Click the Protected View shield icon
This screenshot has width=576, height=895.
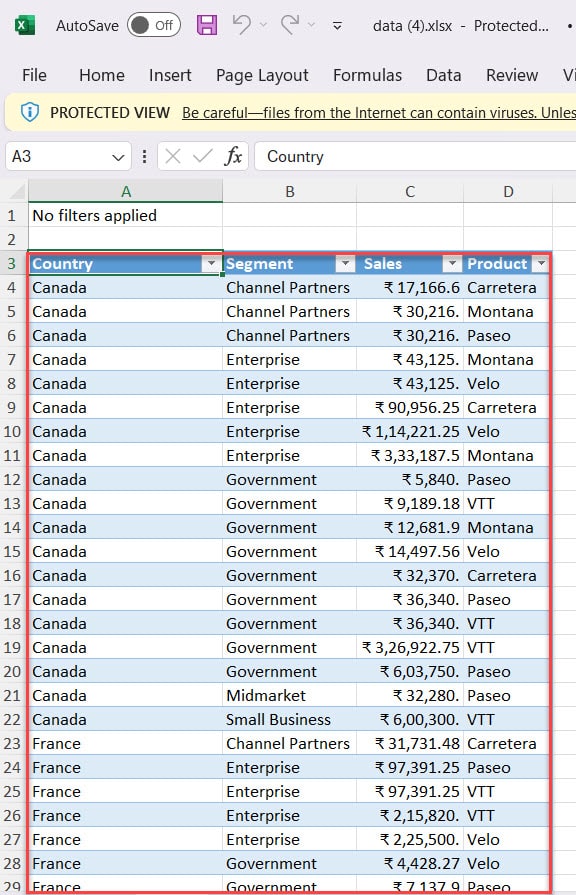click(30, 112)
